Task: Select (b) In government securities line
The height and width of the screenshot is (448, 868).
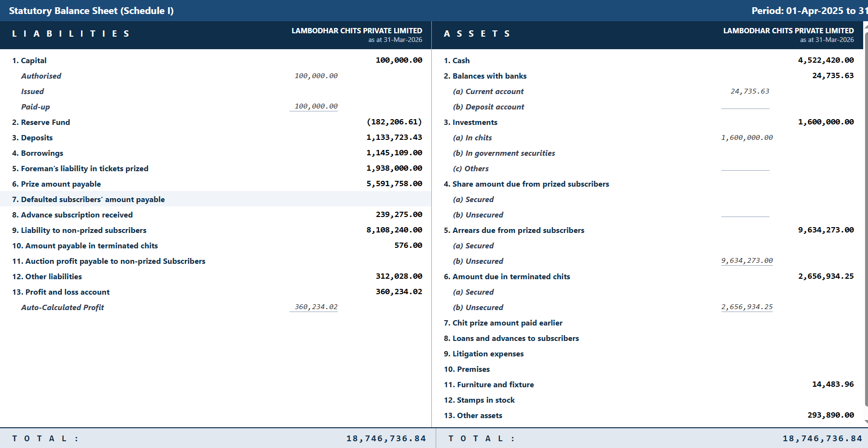Action: tap(648, 153)
